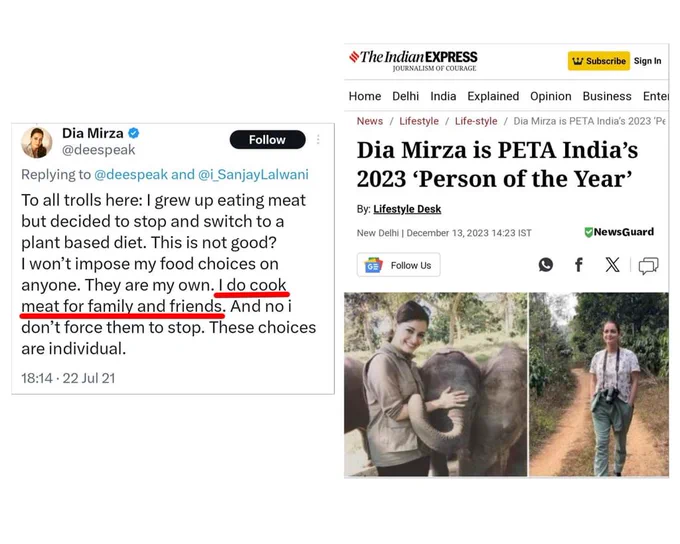Screen dimensions: 680x544
Task: Share article via Facebook icon
Action: (x=579, y=264)
